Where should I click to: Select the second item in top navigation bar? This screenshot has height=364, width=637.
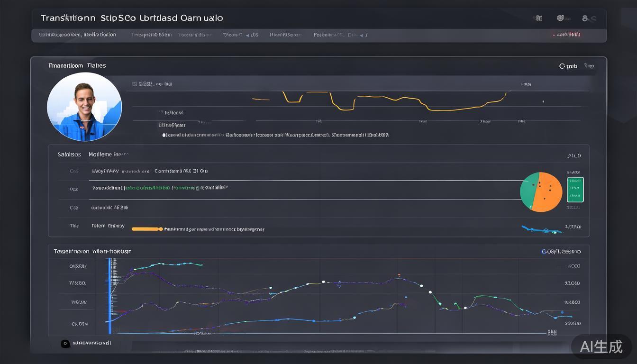click(151, 35)
